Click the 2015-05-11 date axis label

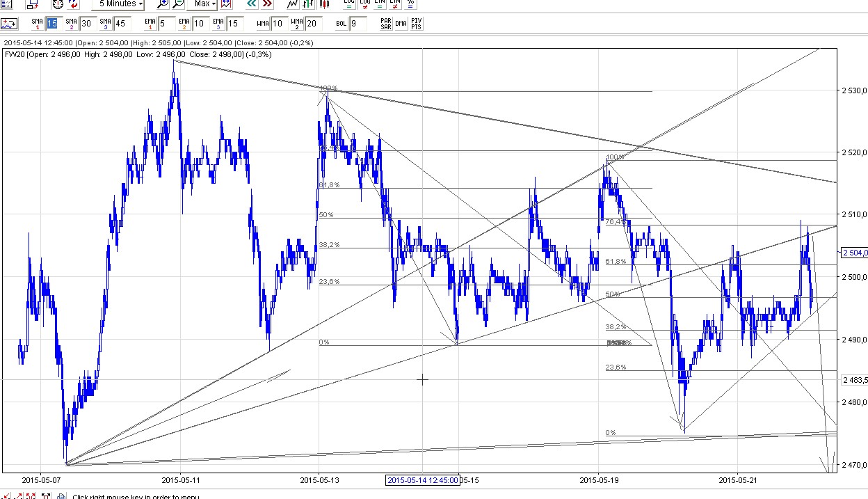pyautogui.click(x=181, y=480)
